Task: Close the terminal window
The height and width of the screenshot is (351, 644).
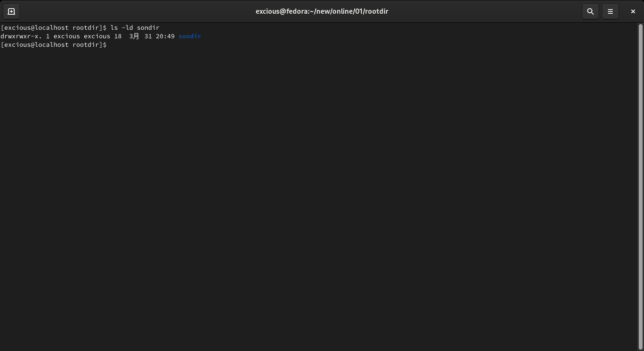Action: (x=633, y=11)
